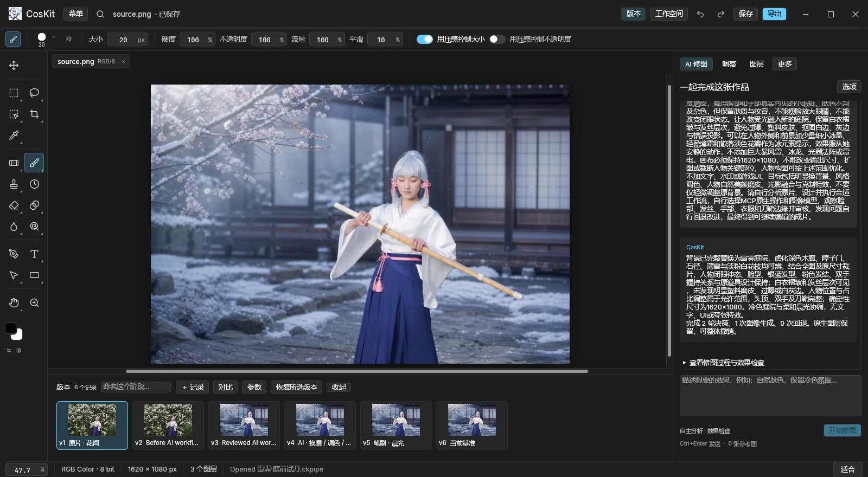
Task: Open the search icon beside the menu button
Action: pos(100,14)
